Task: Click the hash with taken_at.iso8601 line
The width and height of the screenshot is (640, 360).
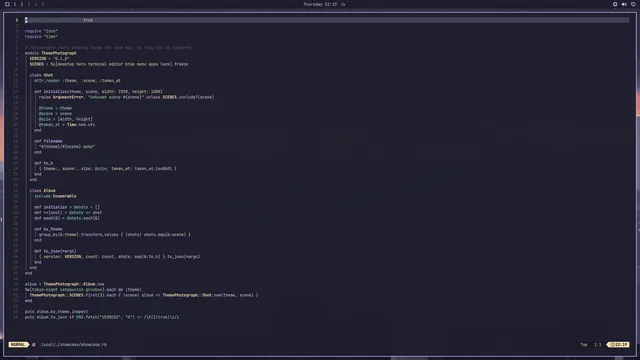Action: tap(108, 169)
